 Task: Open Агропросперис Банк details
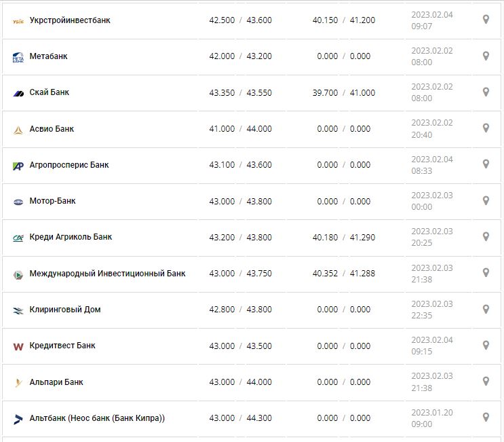[69, 165]
